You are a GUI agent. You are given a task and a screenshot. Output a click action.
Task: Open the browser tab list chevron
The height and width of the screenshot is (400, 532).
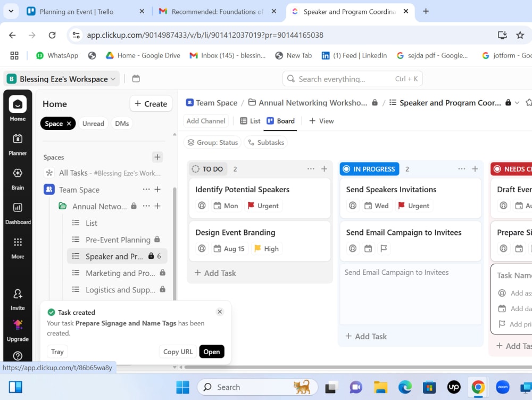tap(11, 11)
